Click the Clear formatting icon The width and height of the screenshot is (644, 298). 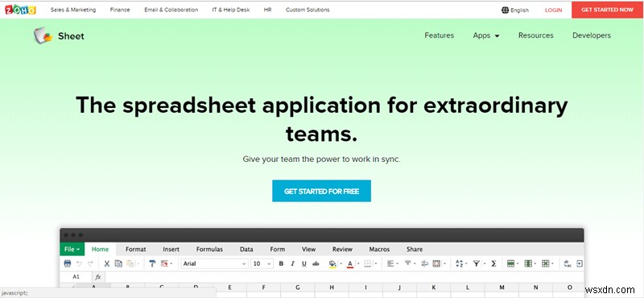pos(164,263)
